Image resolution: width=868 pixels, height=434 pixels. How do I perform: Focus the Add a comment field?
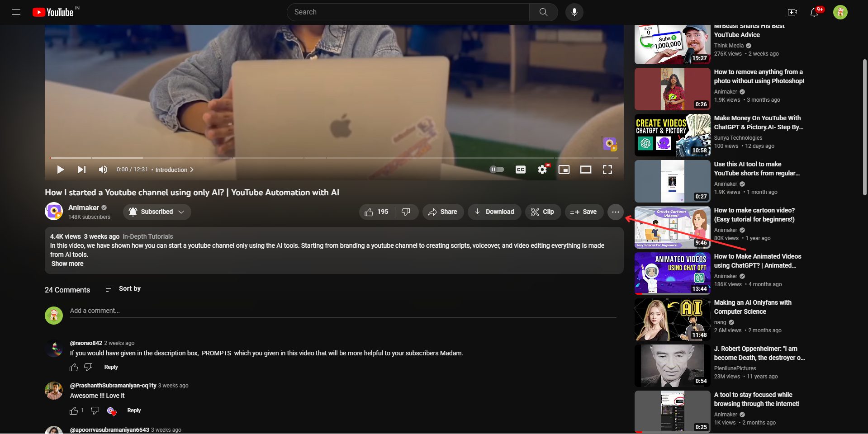point(343,311)
